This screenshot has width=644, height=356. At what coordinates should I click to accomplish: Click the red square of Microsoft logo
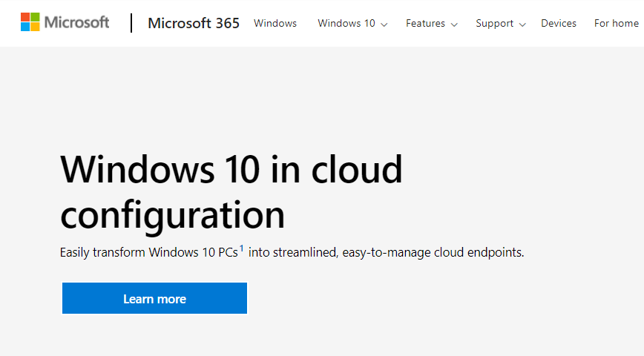coord(24,17)
